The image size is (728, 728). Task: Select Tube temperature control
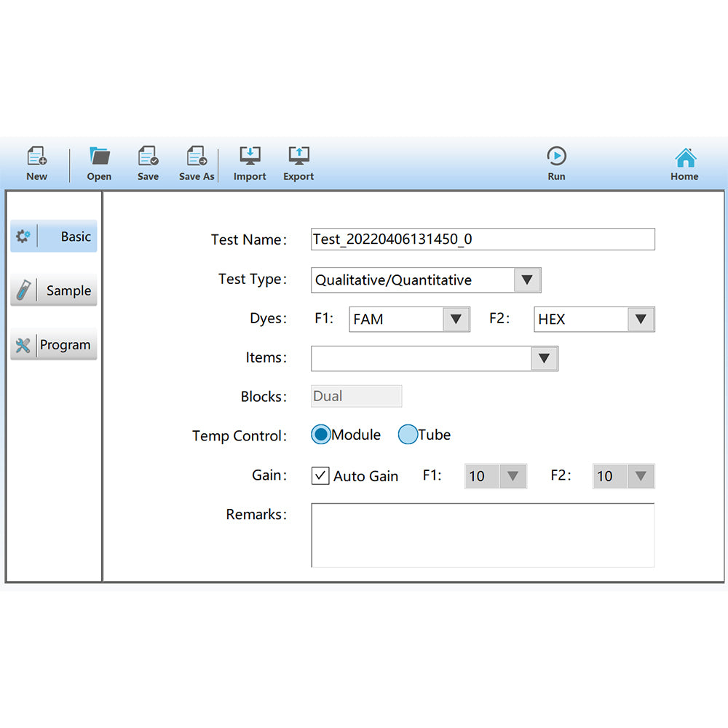408,435
